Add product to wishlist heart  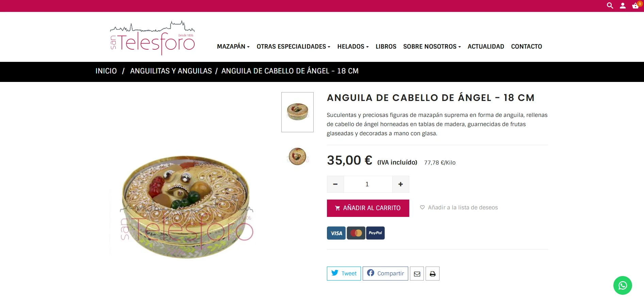422,207
